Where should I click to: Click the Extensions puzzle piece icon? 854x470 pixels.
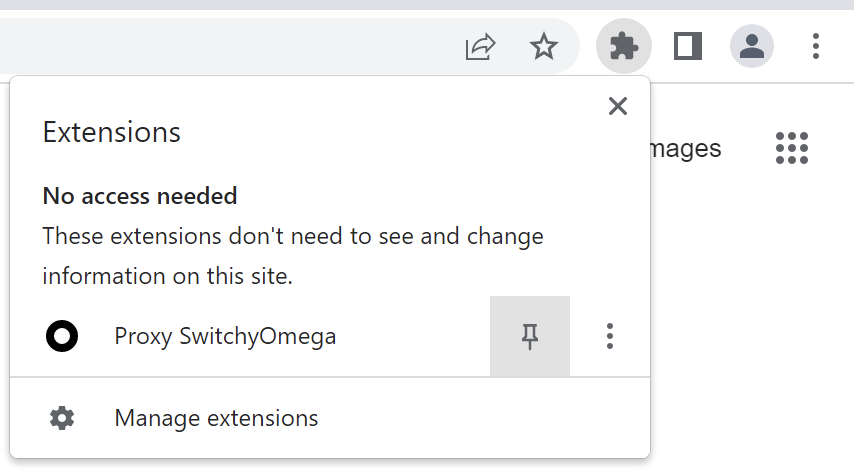coord(624,46)
